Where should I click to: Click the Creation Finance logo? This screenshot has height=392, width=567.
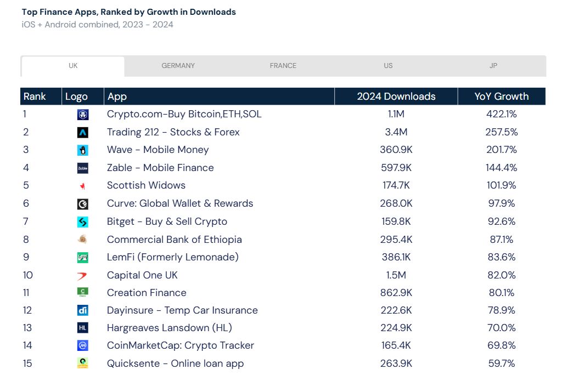click(83, 292)
